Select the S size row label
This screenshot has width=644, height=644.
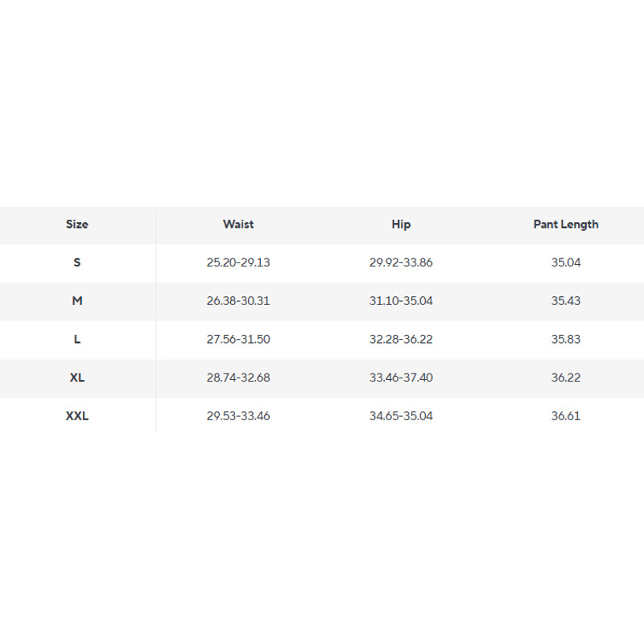pyautogui.click(x=77, y=262)
